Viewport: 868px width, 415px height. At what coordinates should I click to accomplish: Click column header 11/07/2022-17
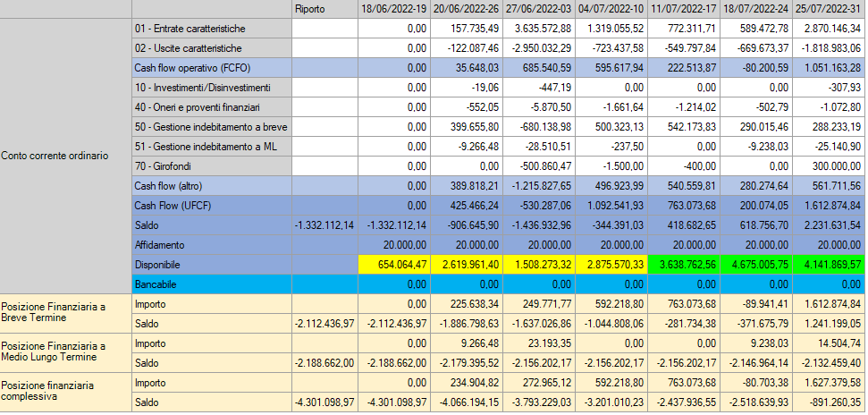[x=684, y=9]
